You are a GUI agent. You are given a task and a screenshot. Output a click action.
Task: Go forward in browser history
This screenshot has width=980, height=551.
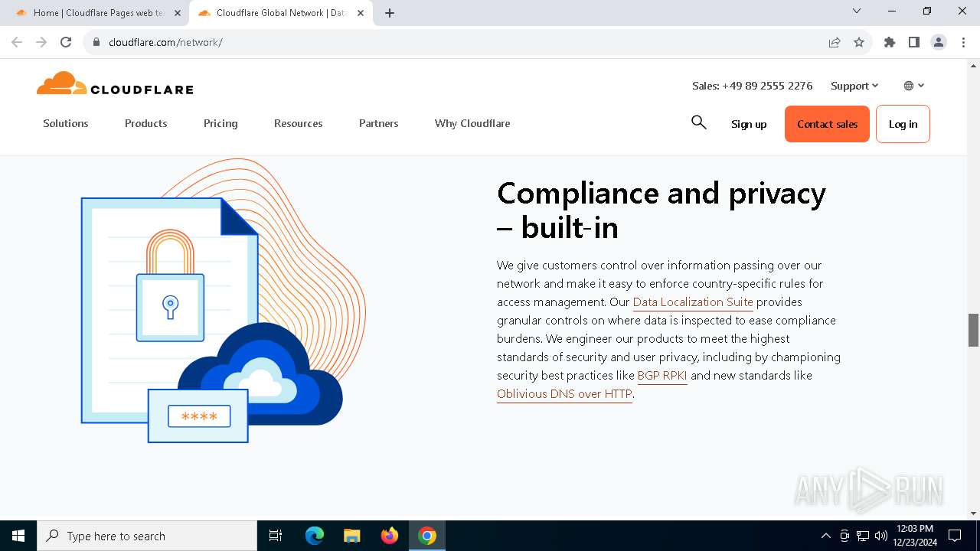click(41, 42)
